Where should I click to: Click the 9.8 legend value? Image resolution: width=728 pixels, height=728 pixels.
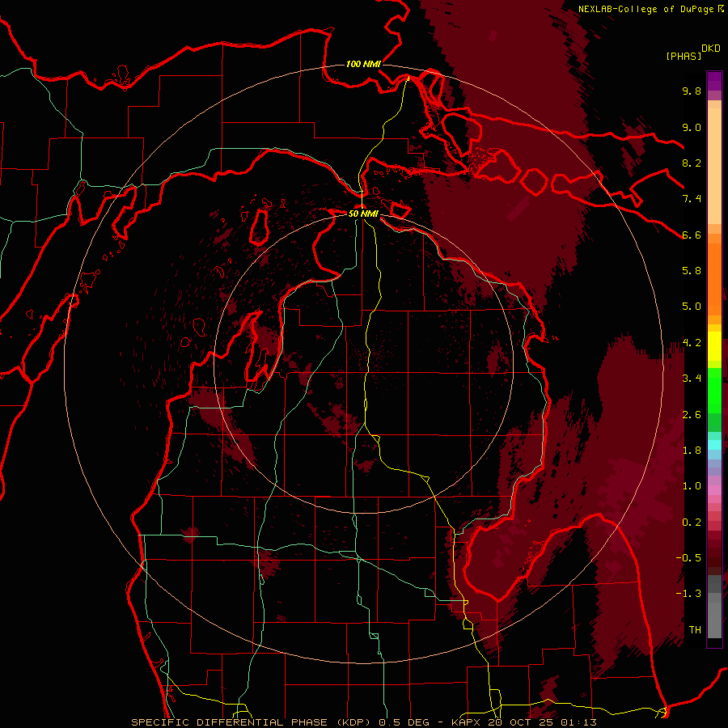[692, 91]
